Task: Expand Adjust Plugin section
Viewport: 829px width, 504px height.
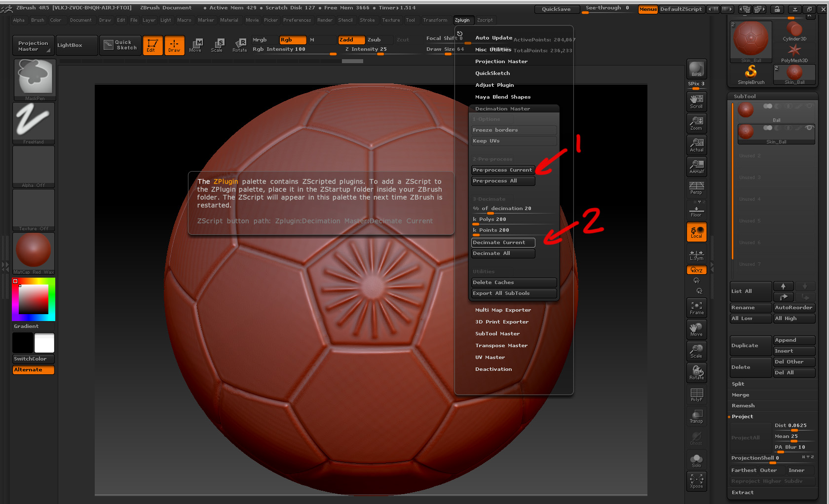Action: [x=494, y=85]
